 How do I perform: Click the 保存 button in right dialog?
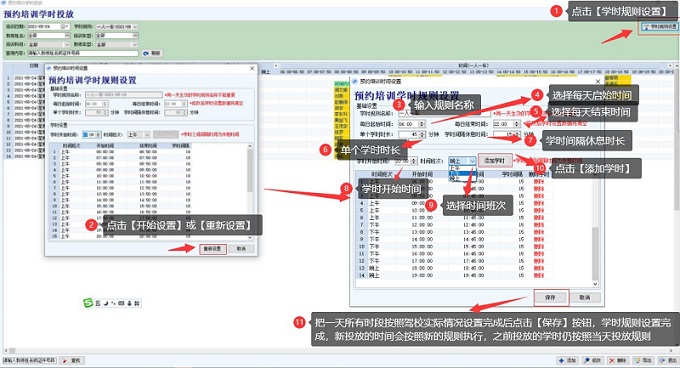click(550, 297)
